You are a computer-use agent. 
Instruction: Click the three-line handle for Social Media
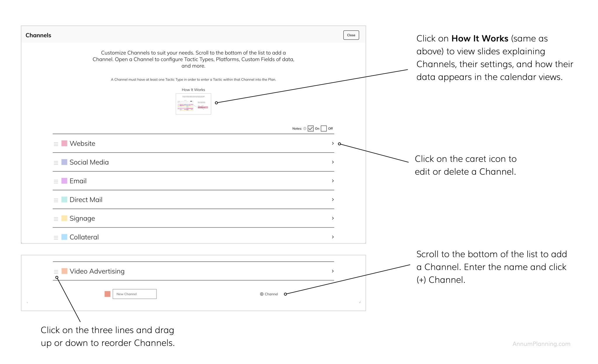click(x=56, y=162)
